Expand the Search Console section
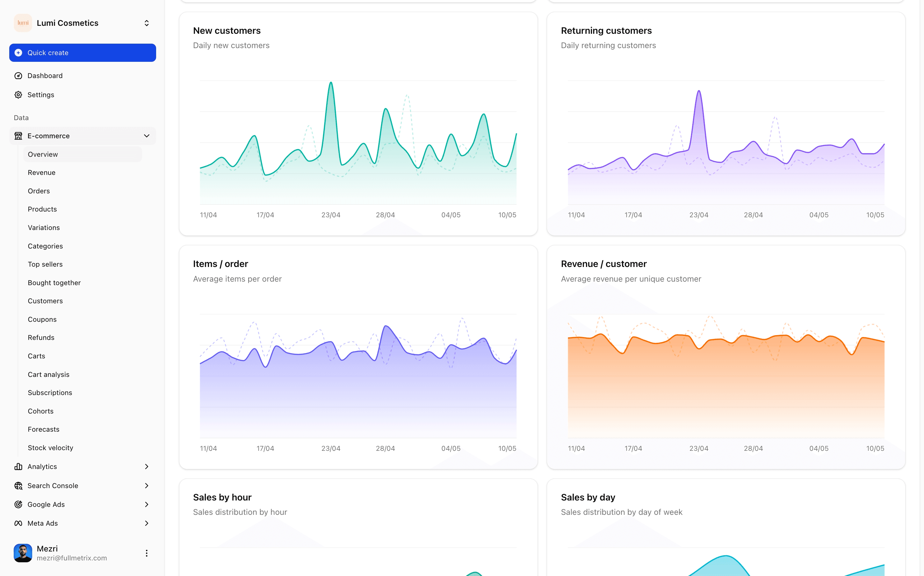This screenshot has width=924, height=576. coord(147,485)
